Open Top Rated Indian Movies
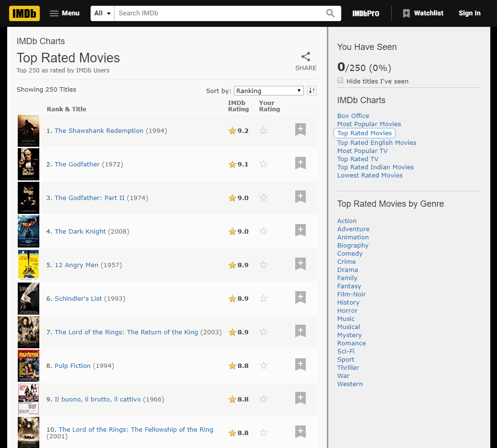 coord(375,167)
